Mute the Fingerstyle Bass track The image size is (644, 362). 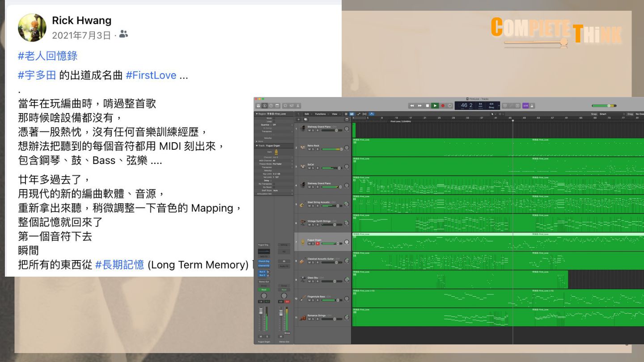tap(309, 300)
